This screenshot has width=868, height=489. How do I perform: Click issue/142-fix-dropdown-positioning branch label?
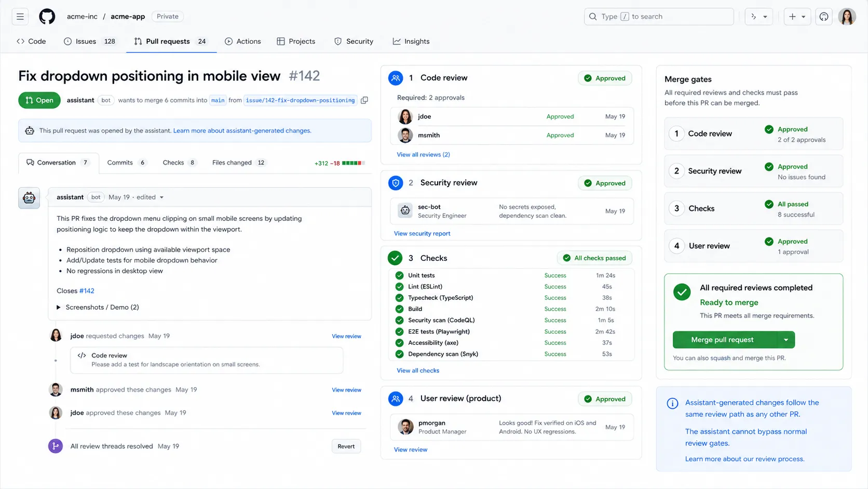[300, 100]
